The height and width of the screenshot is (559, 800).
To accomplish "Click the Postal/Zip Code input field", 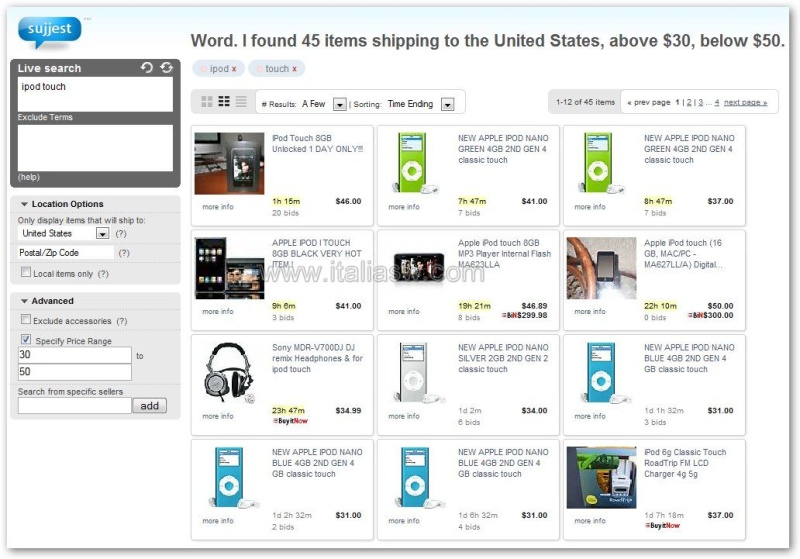I will coord(65,252).
